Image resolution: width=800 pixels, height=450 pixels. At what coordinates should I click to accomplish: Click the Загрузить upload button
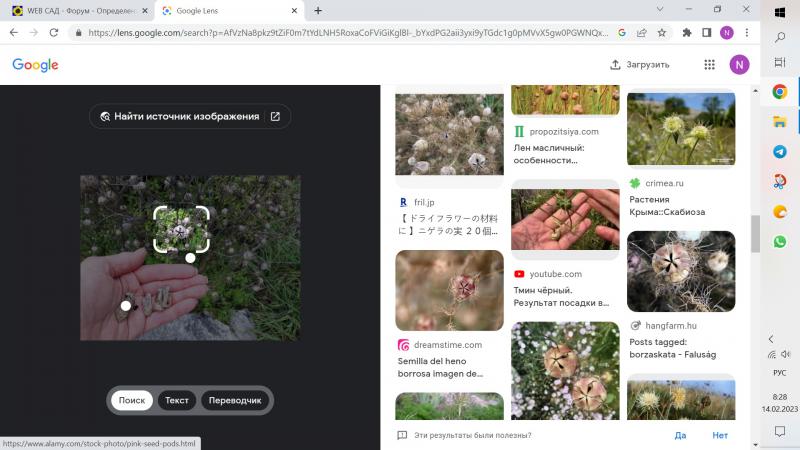(639, 65)
